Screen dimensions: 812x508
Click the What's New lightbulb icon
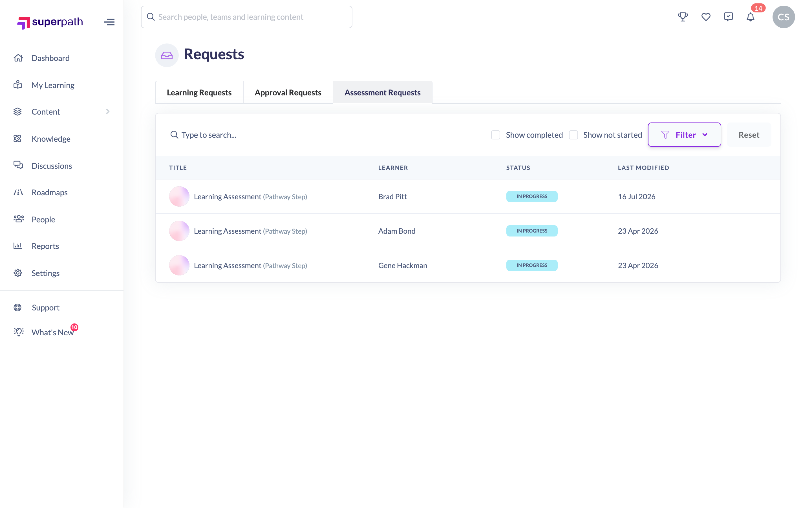(x=18, y=332)
